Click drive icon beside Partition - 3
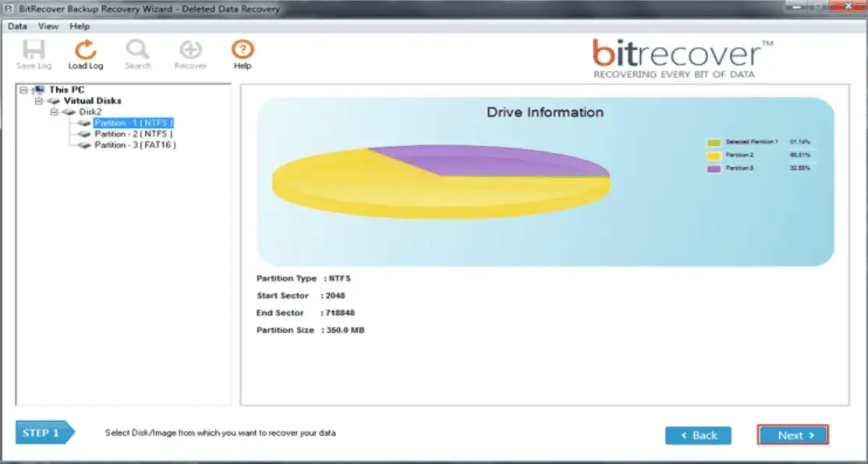Screen dimensions: 868x464 pyautogui.click(x=84, y=145)
